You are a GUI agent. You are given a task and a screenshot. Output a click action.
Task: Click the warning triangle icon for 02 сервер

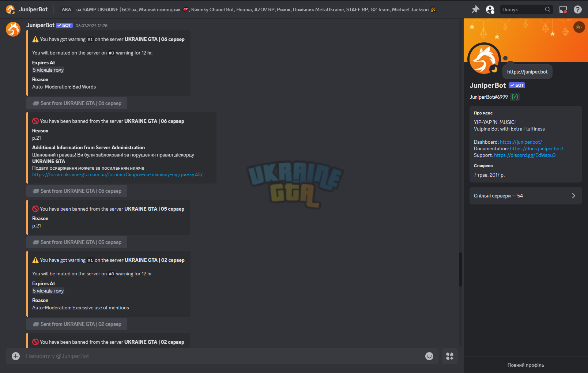pos(35,260)
